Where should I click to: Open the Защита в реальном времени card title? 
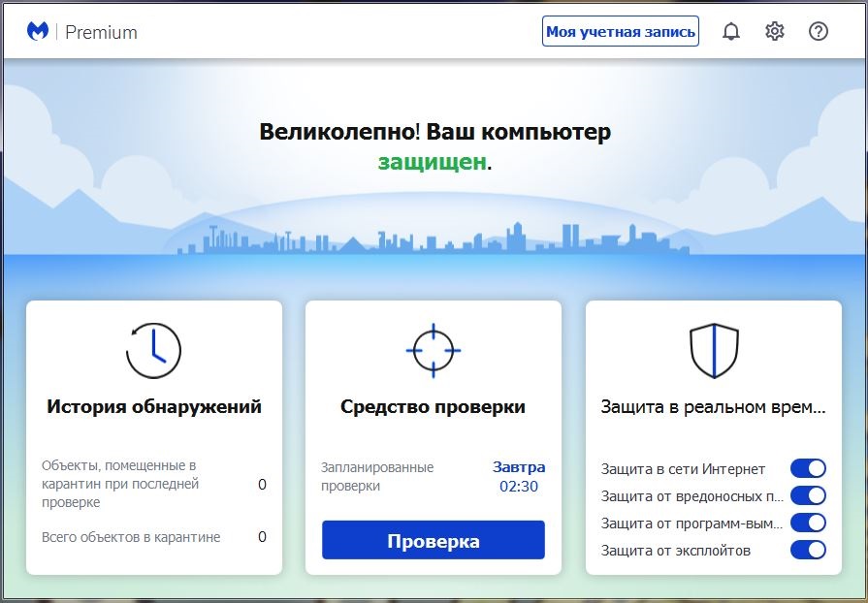713,407
